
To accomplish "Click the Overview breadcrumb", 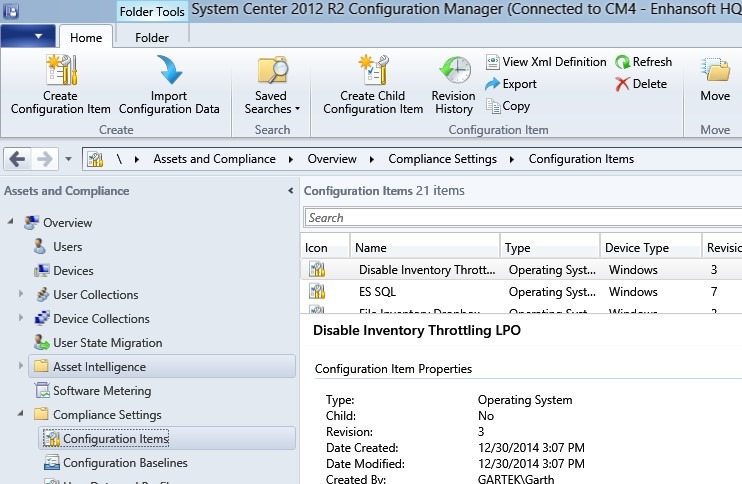I will pos(332,159).
